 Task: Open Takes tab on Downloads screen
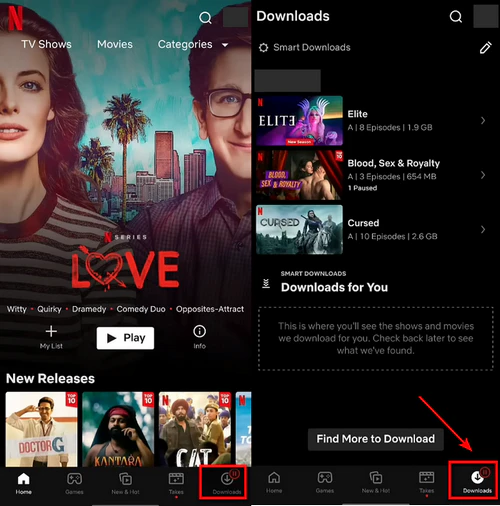[427, 483]
